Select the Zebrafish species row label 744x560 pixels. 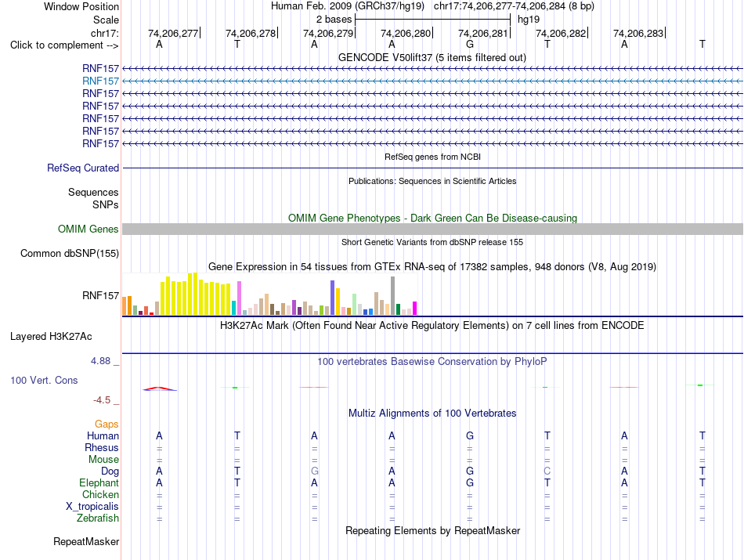[98, 518]
